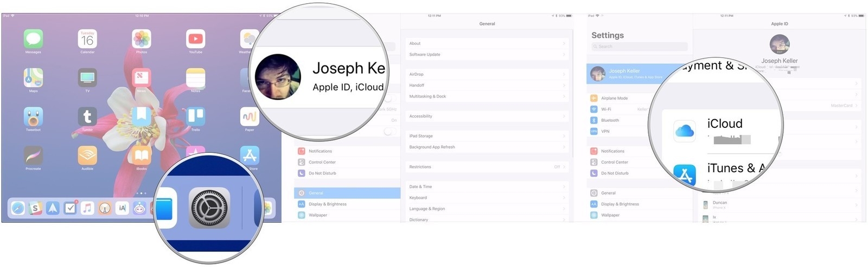Open the MasterCard payment row chevron
This screenshot has width=868, height=267.
pyautogui.click(x=857, y=106)
